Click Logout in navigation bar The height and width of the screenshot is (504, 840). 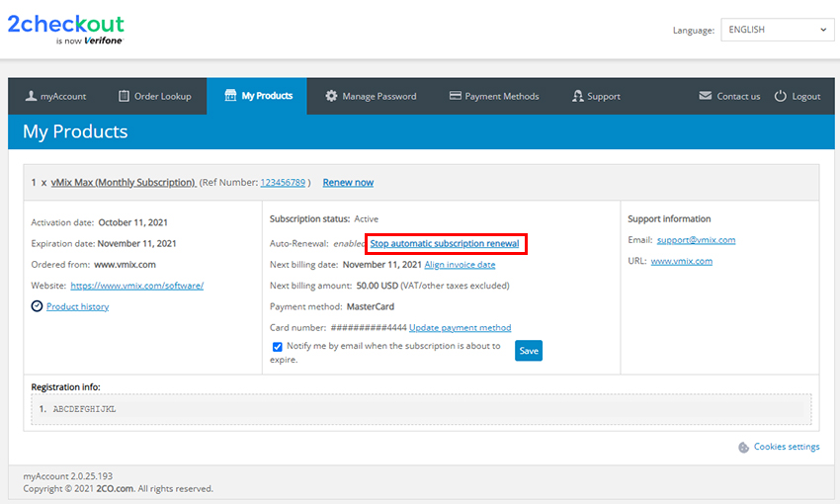[x=798, y=97]
